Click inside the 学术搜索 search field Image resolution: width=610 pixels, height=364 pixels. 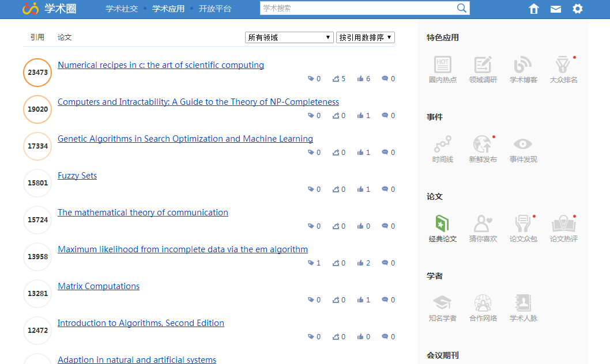tap(358, 8)
